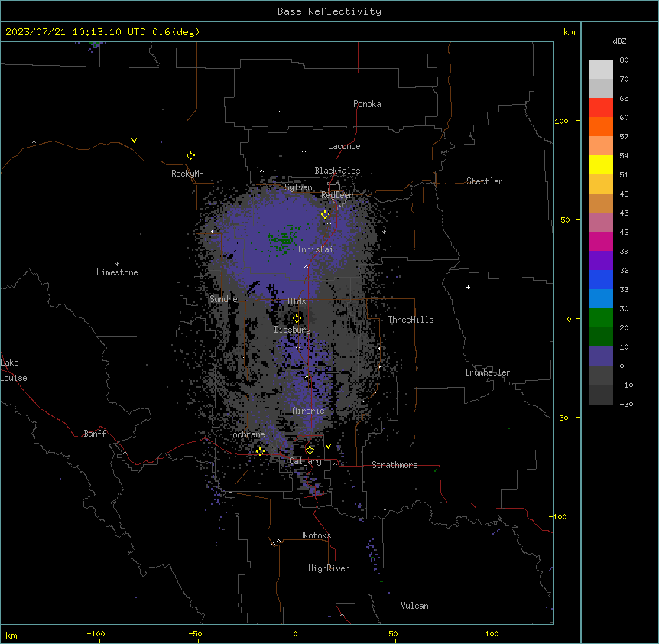The image size is (659, 644).
Task: Click the Vulcan city label
Action: [x=414, y=606]
